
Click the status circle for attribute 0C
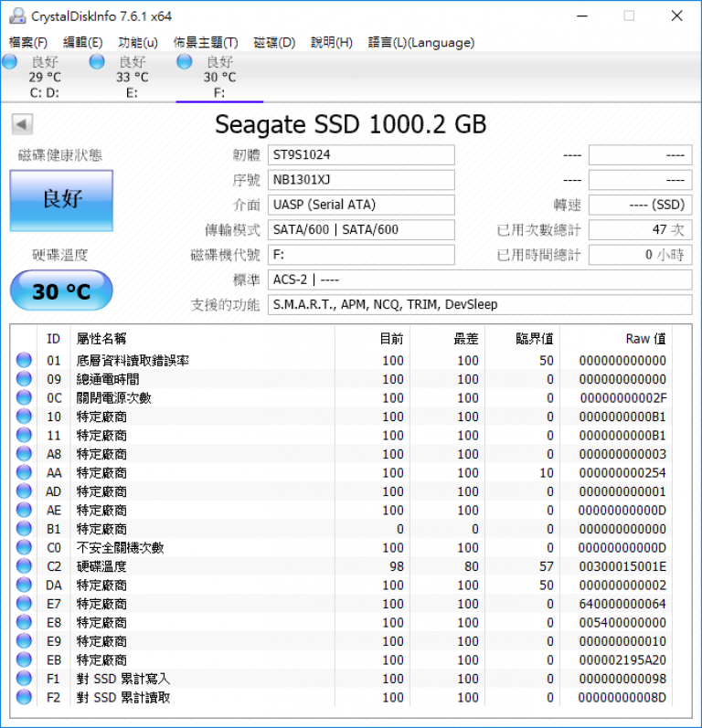pyautogui.click(x=24, y=397)
